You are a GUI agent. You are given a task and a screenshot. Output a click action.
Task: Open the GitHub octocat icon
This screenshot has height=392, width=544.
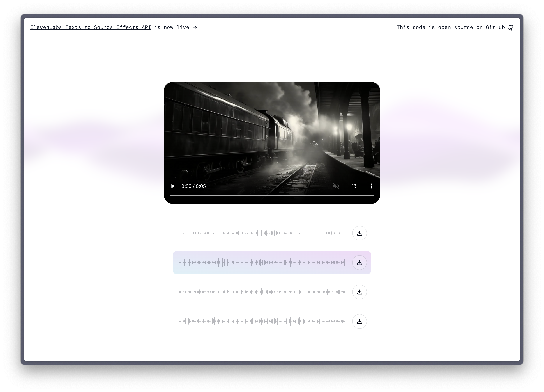click(511, 28)
